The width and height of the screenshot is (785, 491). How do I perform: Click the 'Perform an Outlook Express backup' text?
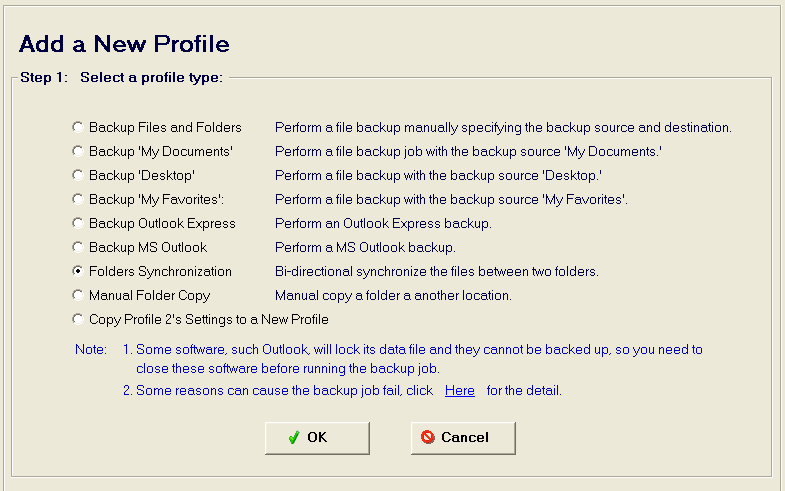[383, 223]
